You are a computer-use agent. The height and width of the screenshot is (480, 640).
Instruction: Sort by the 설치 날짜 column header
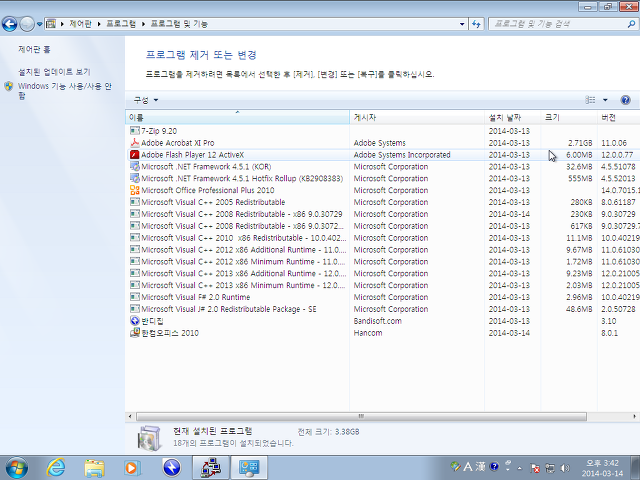513,118
